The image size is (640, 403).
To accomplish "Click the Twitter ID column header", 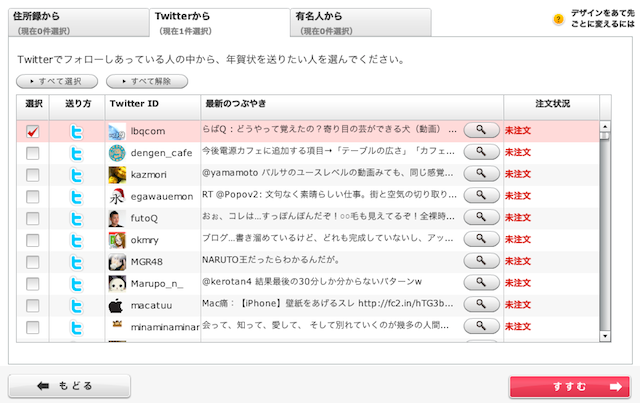I will tap(153, 107).
